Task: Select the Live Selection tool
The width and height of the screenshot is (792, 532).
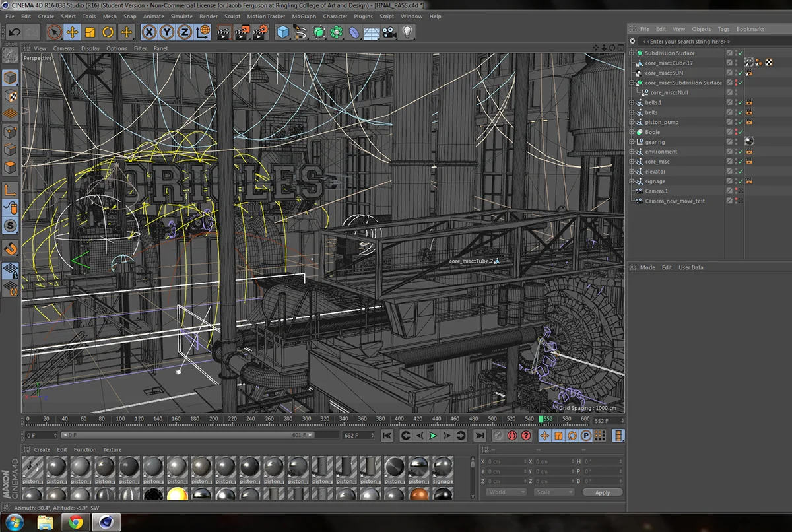Action: [55, 32]
